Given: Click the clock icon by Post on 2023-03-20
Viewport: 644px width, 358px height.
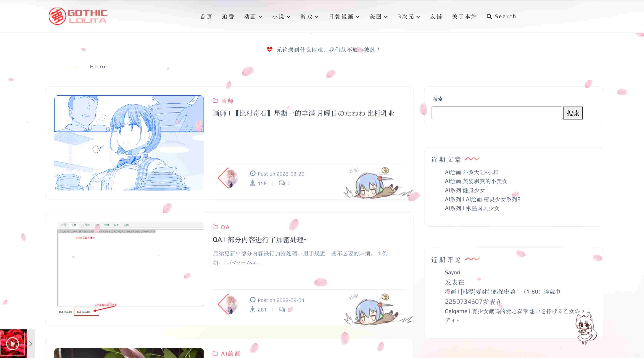Looking at the screenshot, I should 253,173.
